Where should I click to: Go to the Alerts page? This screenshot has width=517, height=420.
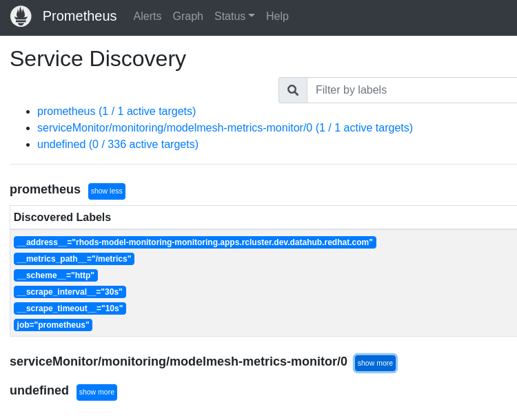pos(147,17)
